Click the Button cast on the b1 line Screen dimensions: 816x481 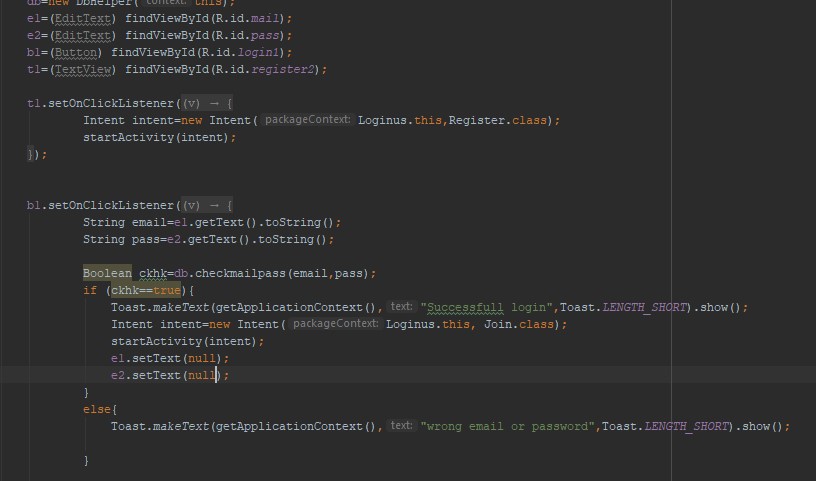tap(76, 52)
